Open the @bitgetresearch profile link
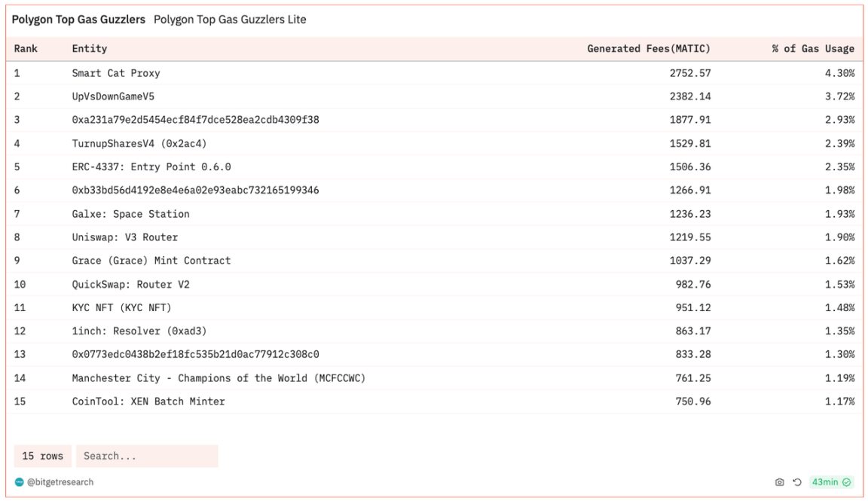 pos(60,482)
